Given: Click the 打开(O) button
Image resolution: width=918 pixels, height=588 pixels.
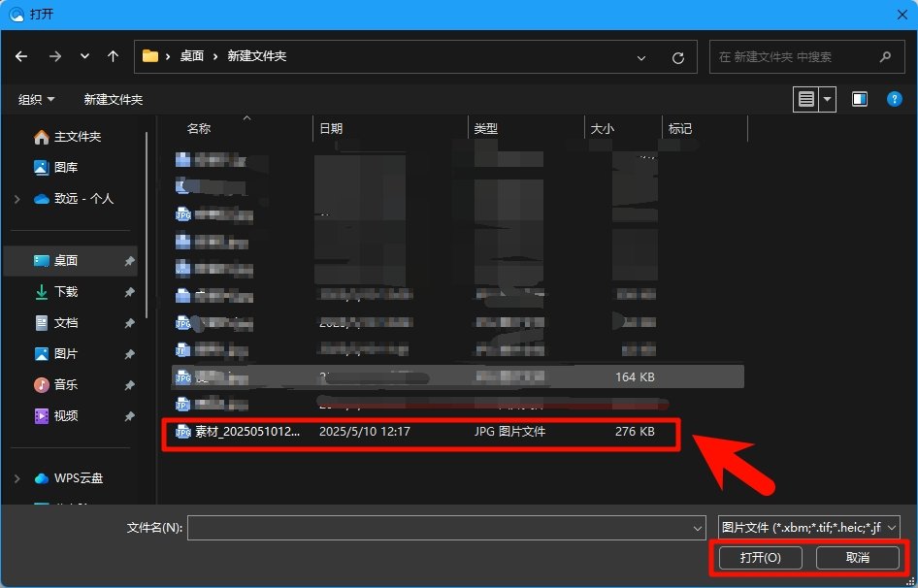Looking at the screenshot, I should 758,558.
